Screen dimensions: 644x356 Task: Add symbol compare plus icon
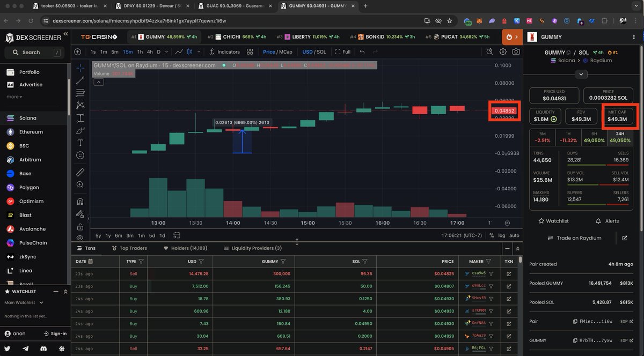coord(78,52)
